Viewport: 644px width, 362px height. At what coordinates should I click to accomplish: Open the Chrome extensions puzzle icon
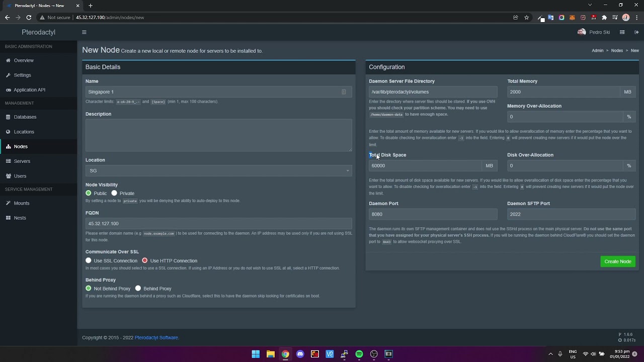point(604,17)
